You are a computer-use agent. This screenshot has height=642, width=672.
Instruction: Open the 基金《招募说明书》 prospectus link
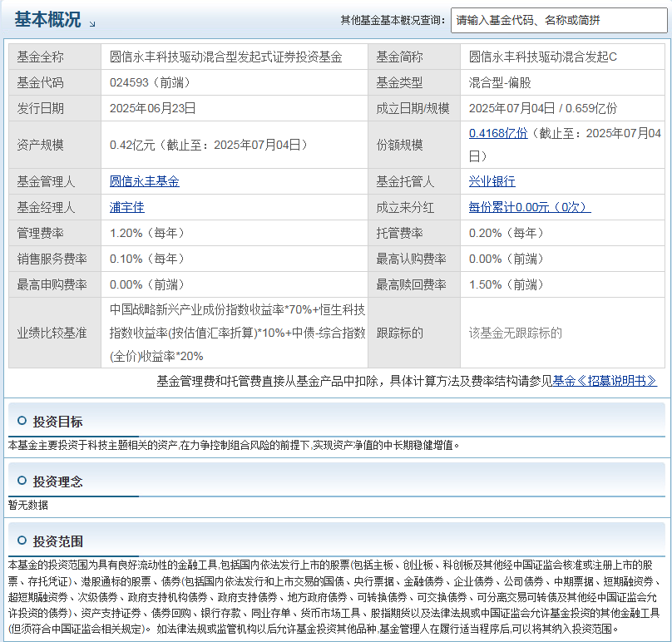[x=605, y=381]
